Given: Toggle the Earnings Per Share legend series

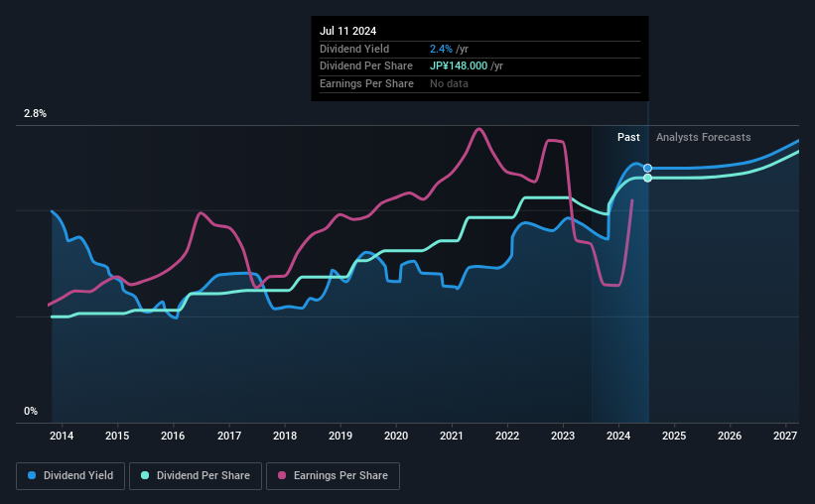Looking at the screenshot, I should tap(333, 476).
